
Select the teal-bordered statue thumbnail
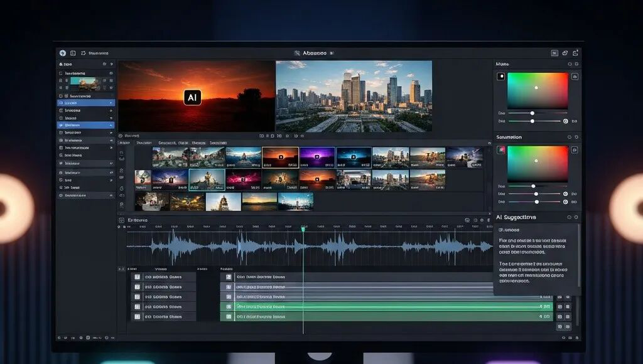coord(207,180)
